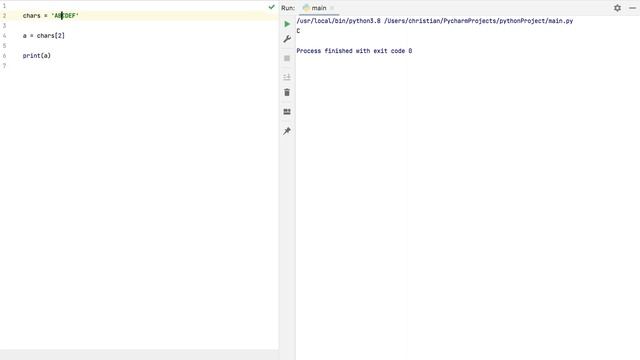The width and height of the screenshot is (640, 360).
Task: Open run configuration wrench icon
Action: (287, 39)
